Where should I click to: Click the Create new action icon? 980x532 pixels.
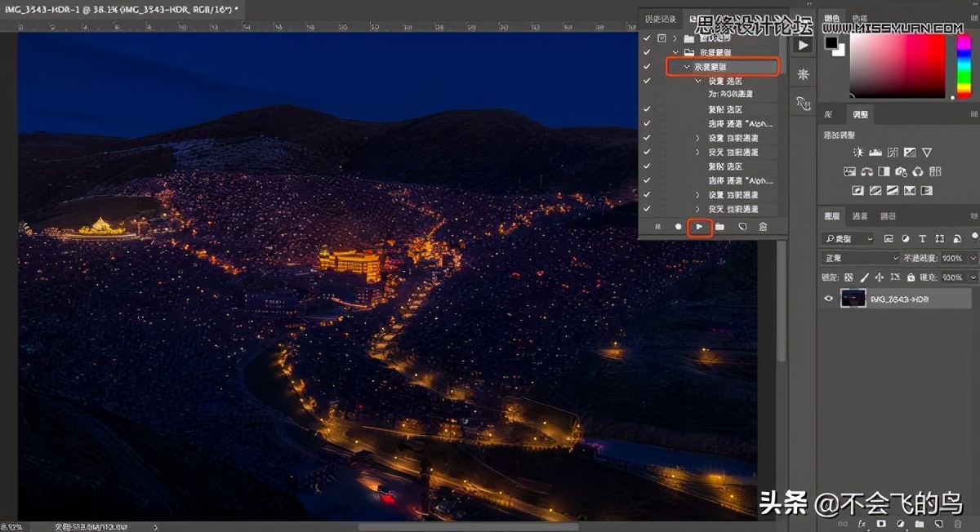coord(741,227)
